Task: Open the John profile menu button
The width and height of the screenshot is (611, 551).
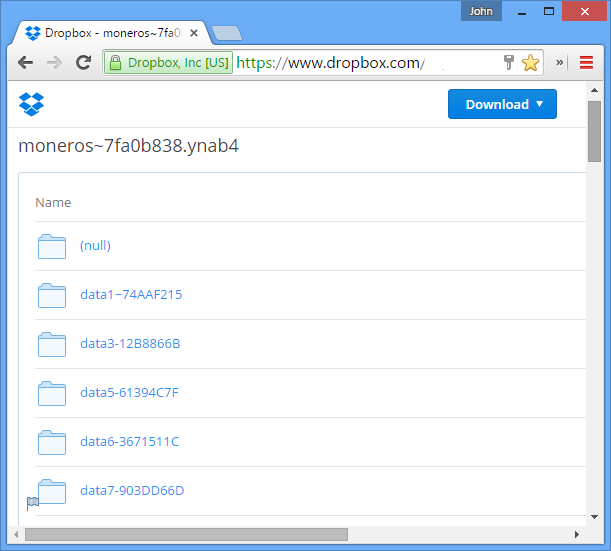Action: point(481,11)
